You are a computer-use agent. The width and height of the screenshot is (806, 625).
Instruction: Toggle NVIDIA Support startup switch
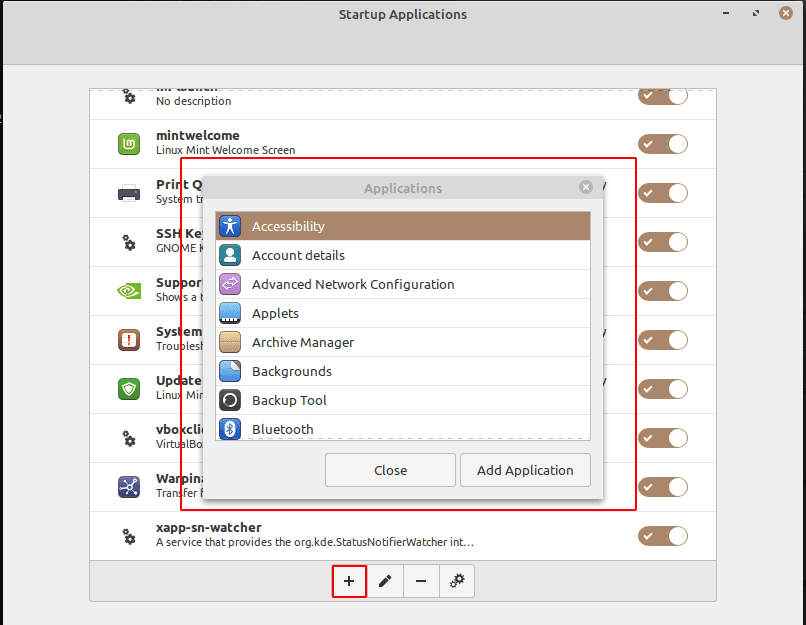(663, 291)
